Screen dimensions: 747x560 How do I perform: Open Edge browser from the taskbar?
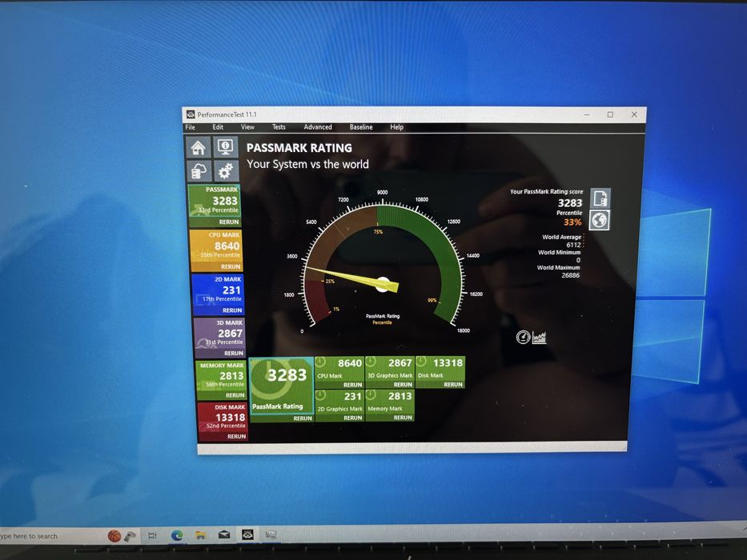(177, 535)
